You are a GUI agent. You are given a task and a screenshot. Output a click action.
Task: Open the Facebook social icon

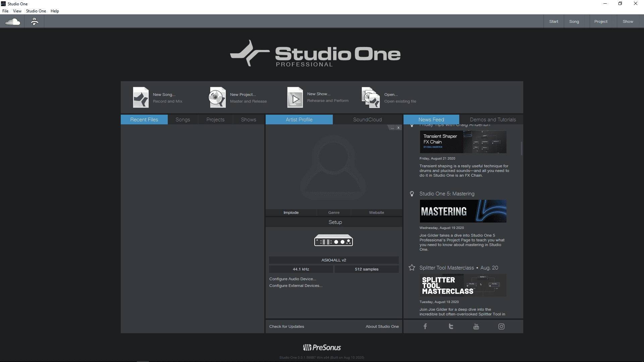(425, 326)
